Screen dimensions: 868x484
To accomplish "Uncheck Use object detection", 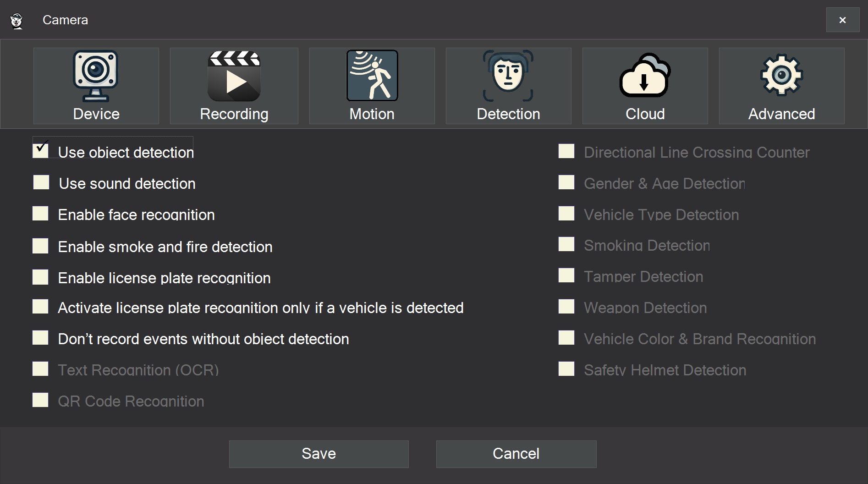I will coord(41,151).
